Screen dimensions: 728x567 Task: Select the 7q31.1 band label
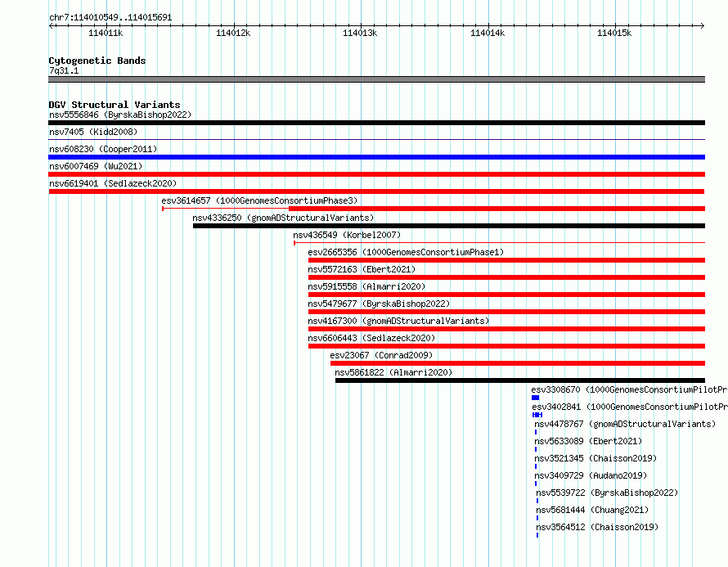pyautogui.click(x=64, y=71)
